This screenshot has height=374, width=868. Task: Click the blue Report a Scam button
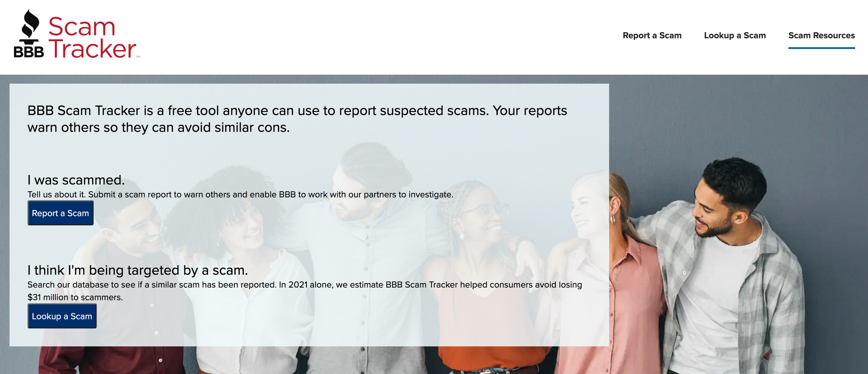(61, 213)
